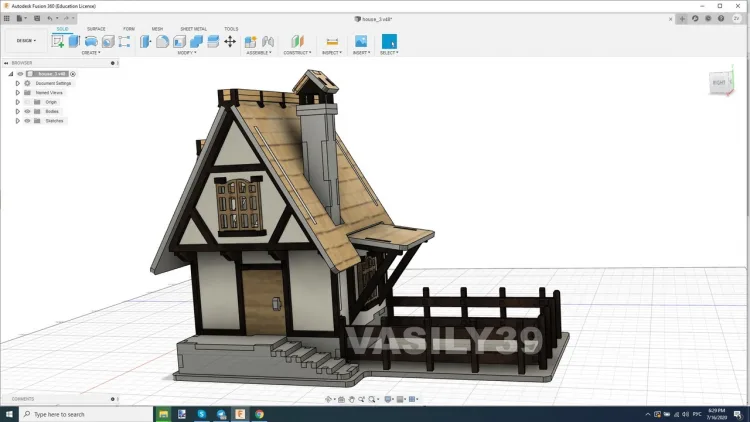This screenshot has height=422, width=750.
Task: Select the Joint tool
Action: pyautogui.click(x=268, y=42)
